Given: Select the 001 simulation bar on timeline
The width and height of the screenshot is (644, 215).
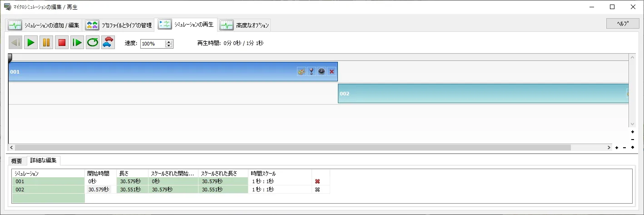Looking at the screenshot, I should [x=173, y=72].
